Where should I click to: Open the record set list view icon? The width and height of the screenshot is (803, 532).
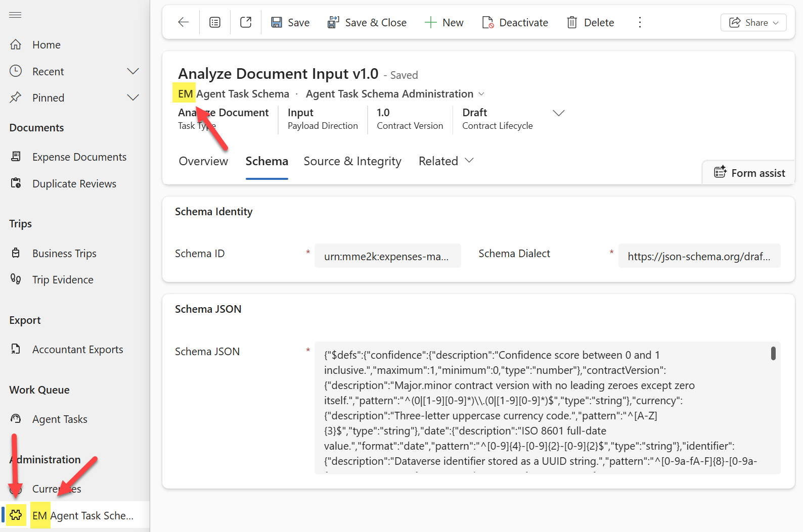tap(215, 22)
